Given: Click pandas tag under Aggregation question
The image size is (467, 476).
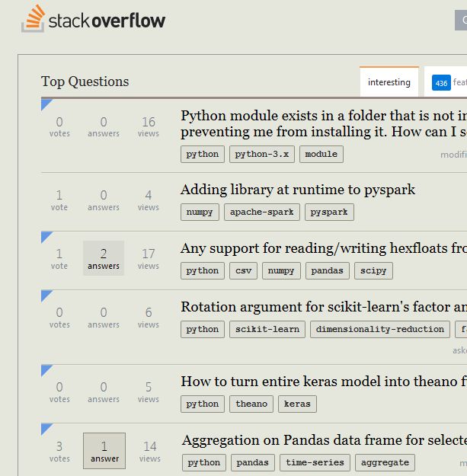Looking at the screenshot, I should (x=253, y=462).
